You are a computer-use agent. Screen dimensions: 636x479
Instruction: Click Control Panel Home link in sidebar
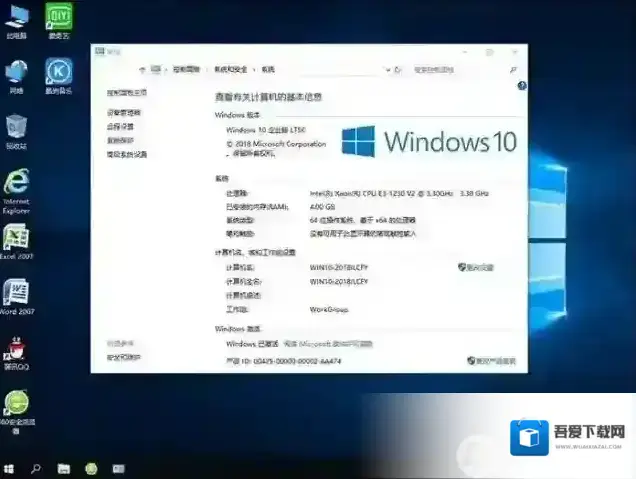127,93
